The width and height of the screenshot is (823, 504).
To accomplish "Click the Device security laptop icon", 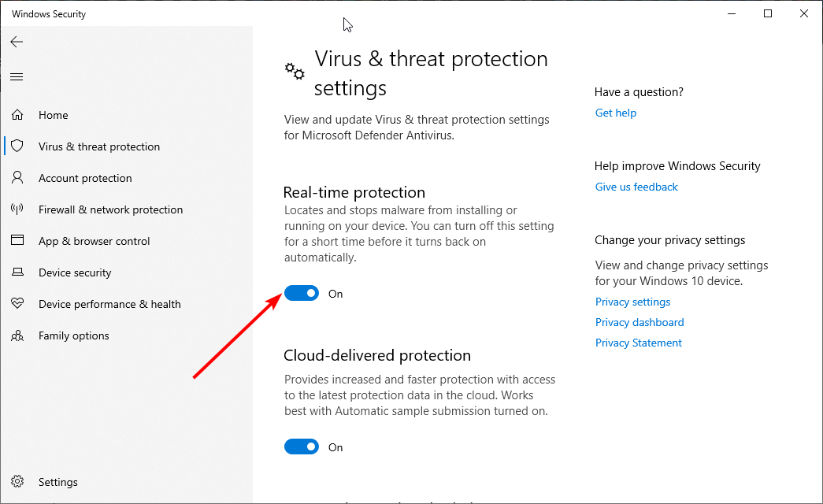I will pyautogui.click(x=17, y=272).
